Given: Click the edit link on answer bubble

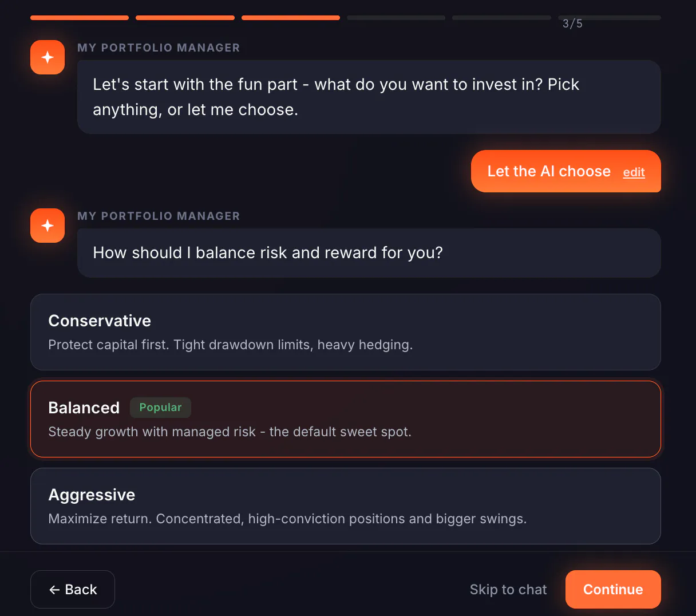Looking at the screenshot, I should [x=634, y=172].
